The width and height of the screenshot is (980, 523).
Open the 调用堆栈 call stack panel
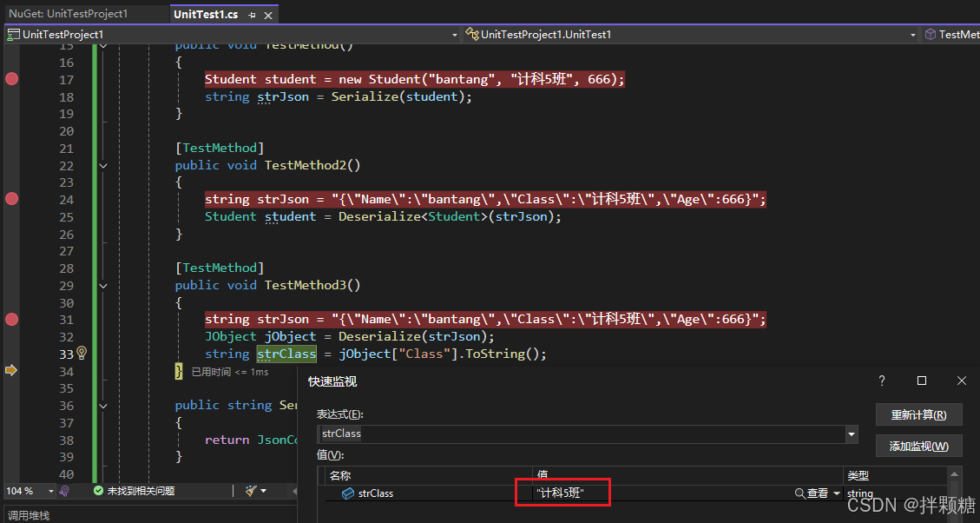point(29,515)
